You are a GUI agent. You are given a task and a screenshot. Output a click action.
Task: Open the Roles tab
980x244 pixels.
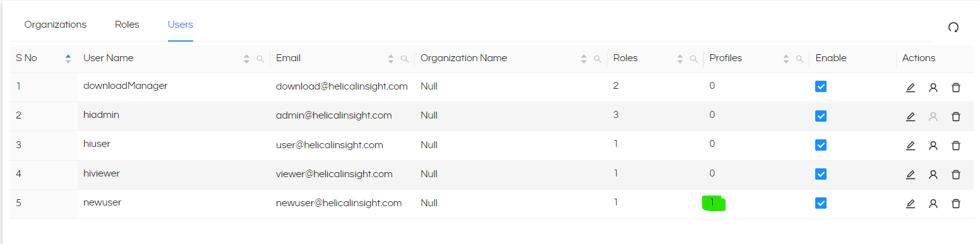(127, 25)
